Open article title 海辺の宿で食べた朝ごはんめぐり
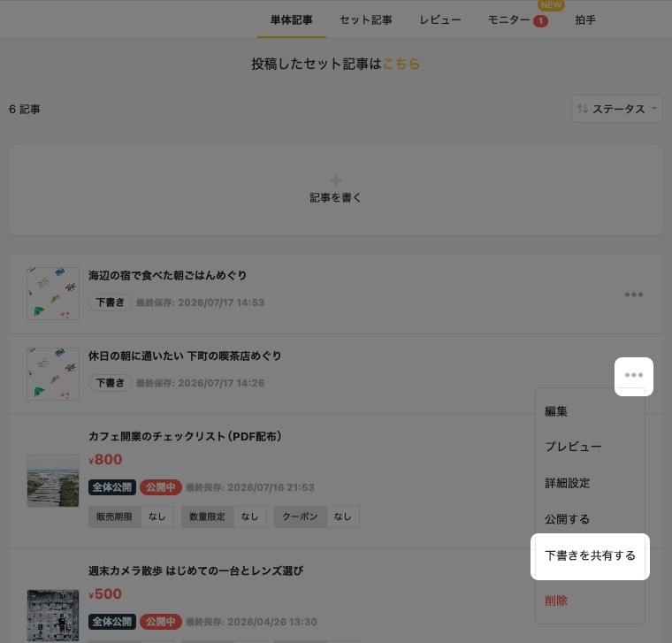The height and width of the screenshot is (643, 672). (168, 275)
